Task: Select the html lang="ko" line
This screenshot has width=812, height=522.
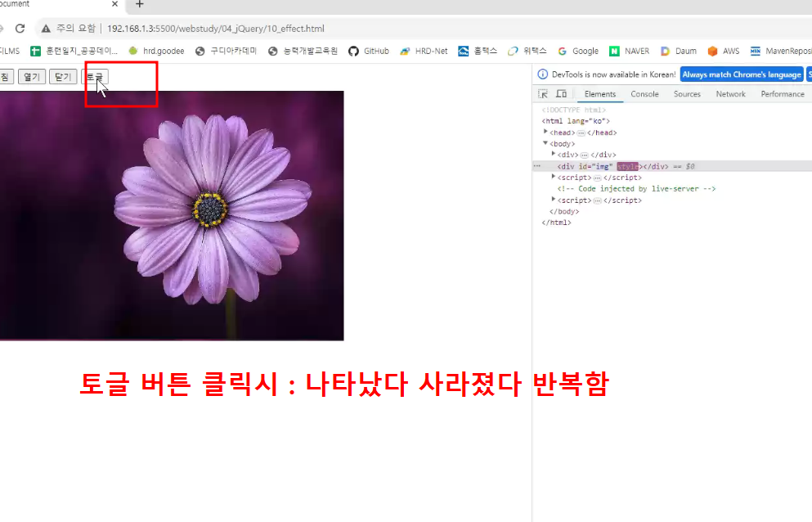Action: pos(576,121)
